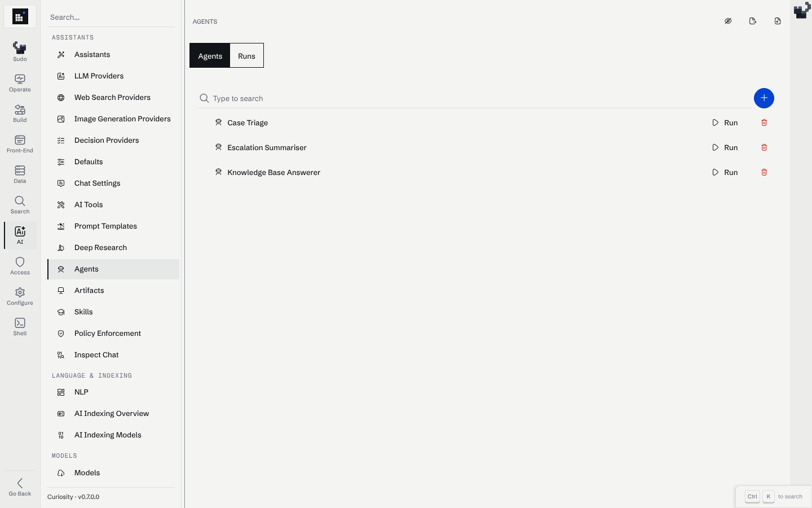Open the Knowledge Base Answerer agent
Viewport: 812px width, 508px height.
pyautogui.click(x=273, y=172)
